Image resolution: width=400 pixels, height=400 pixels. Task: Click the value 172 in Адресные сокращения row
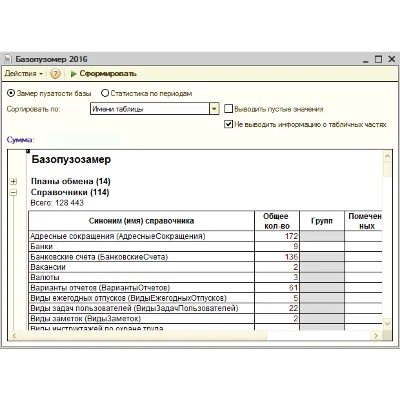(x=291, y=236)
